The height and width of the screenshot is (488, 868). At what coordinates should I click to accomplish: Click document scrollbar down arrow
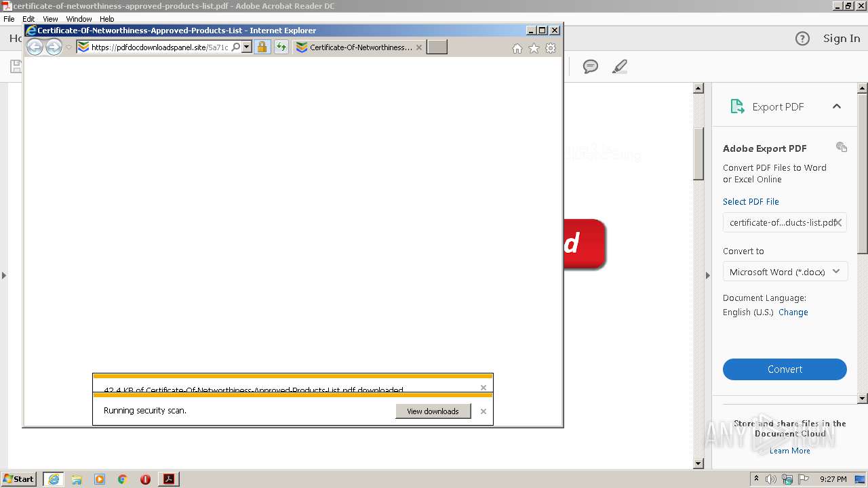[x=698, y=464]
